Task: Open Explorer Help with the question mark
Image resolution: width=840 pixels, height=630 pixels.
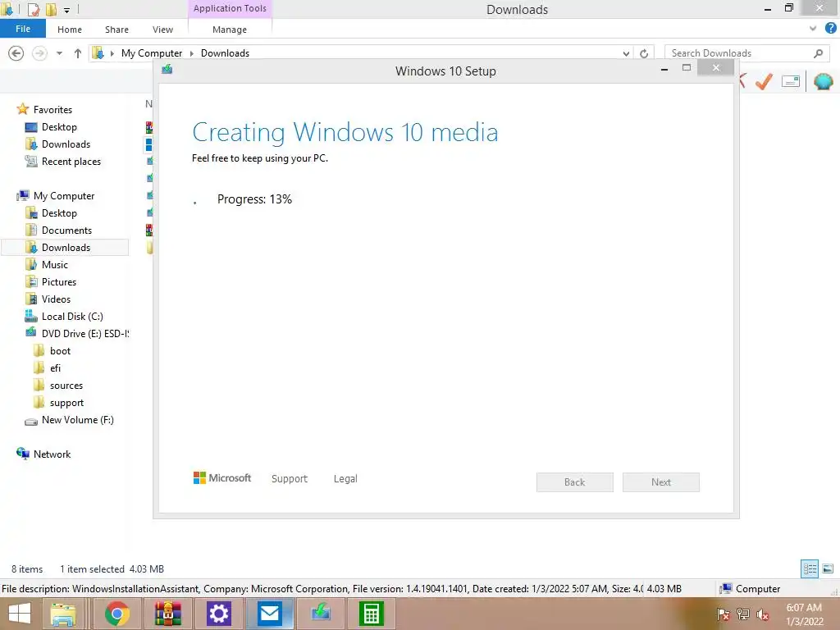Action: pyautogui.click(x=830, y=29)
